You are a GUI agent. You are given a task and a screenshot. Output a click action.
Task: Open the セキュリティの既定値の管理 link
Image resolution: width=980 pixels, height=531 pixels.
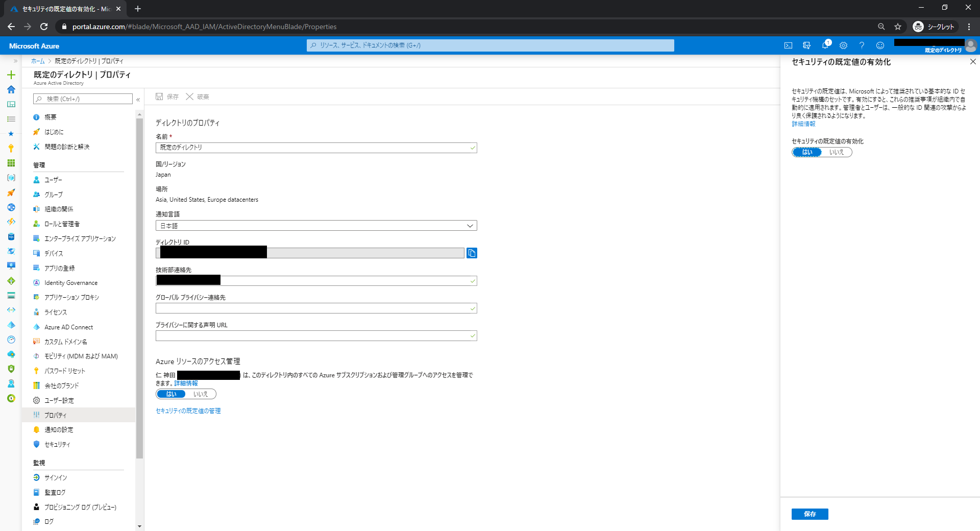point(188,411)
